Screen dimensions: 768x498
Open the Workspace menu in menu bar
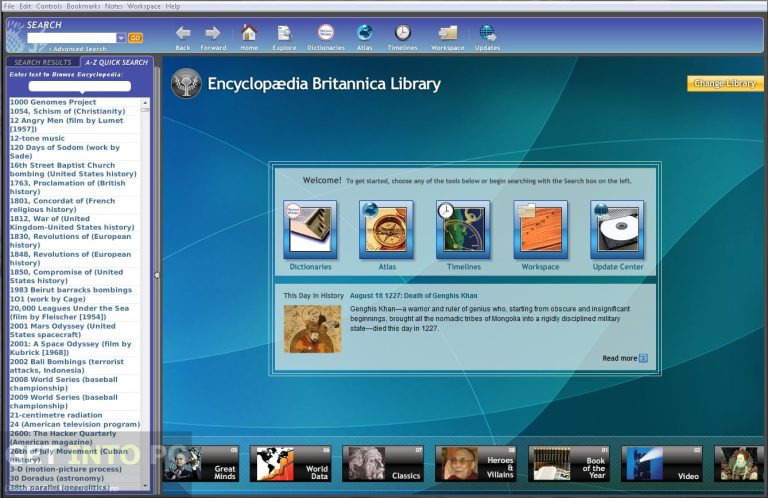pos(144,6)
